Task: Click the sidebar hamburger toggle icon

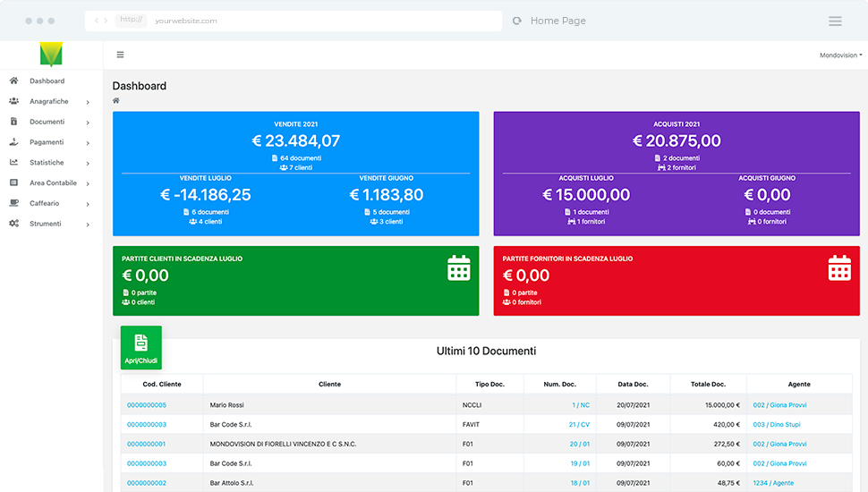Action: (120, 55)
